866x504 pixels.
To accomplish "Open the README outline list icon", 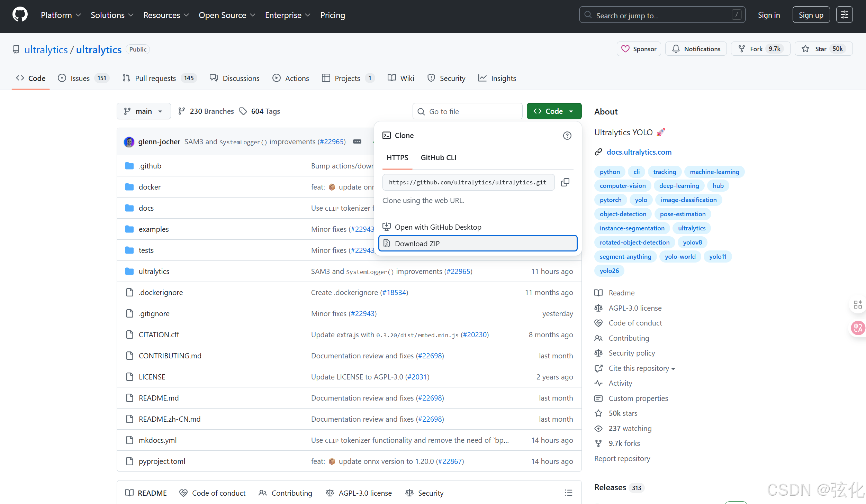I will (568, 493).
